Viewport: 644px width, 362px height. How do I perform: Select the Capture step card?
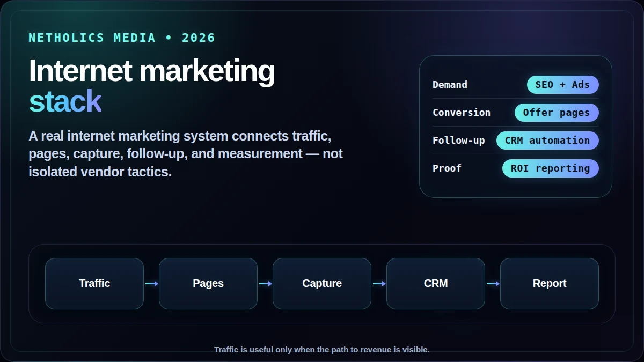[322, 284]
